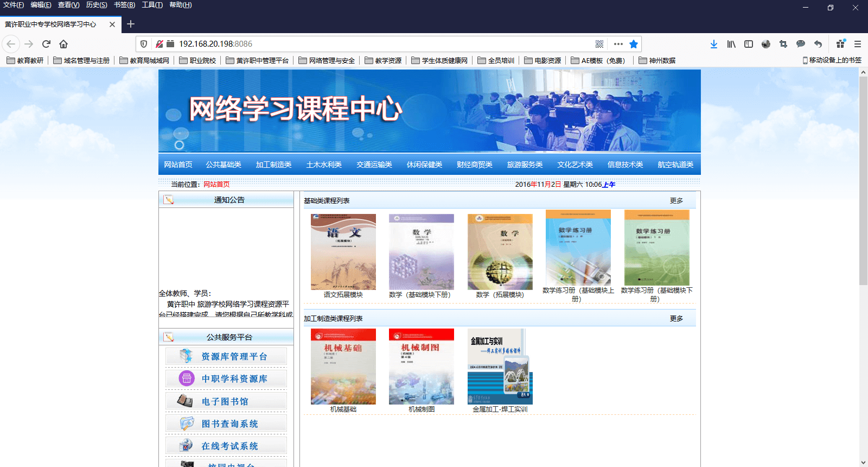Open the 书签(B) menu
Image resolution: width=868 pixels, height=467 pixels.
124,5
